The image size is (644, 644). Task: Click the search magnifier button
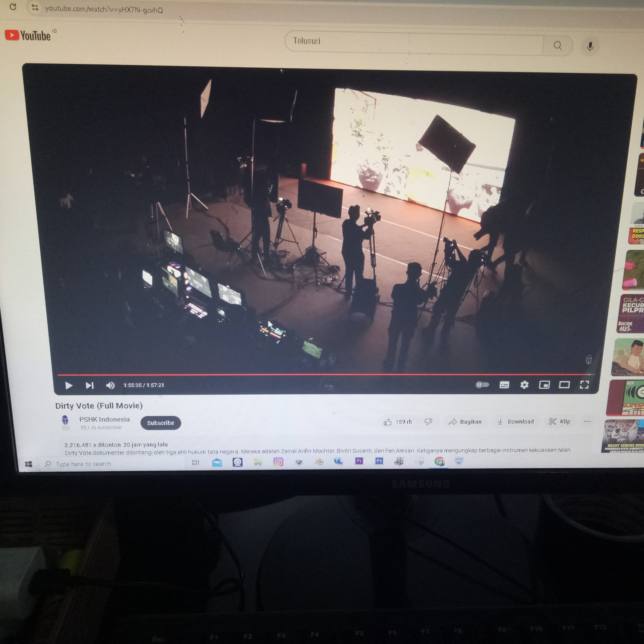pyautogui.click(x=558, y=46)
